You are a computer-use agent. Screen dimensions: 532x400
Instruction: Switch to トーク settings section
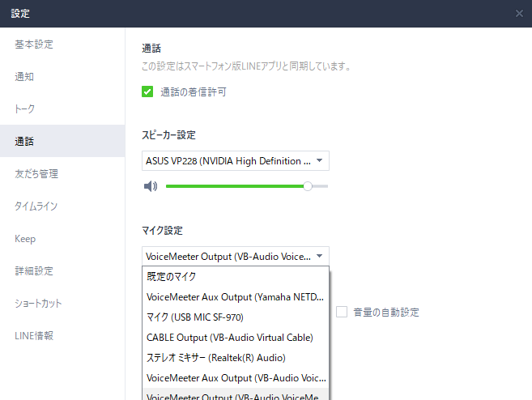point(62,109)
